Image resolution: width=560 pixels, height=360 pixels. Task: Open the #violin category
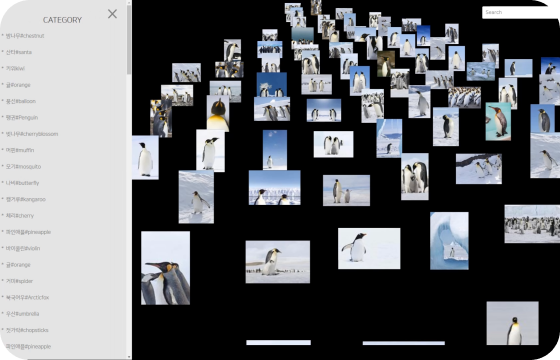[22, 248]
